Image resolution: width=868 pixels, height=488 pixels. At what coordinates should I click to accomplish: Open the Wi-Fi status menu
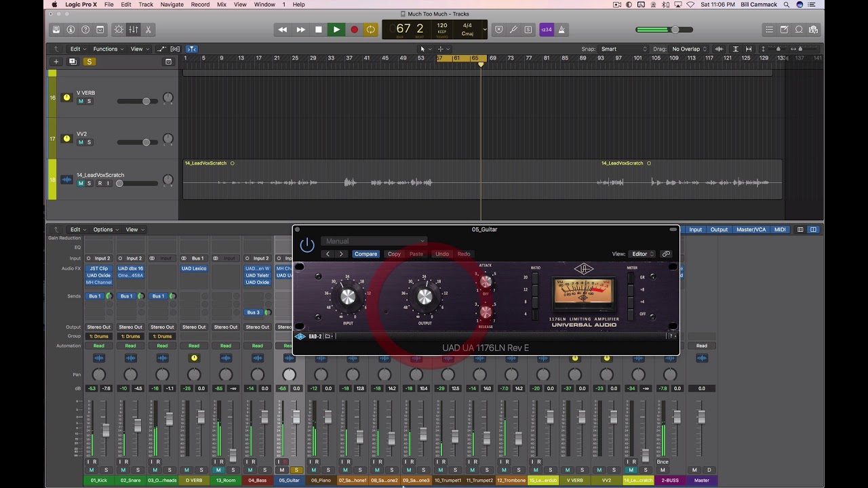tap(690, 5)
